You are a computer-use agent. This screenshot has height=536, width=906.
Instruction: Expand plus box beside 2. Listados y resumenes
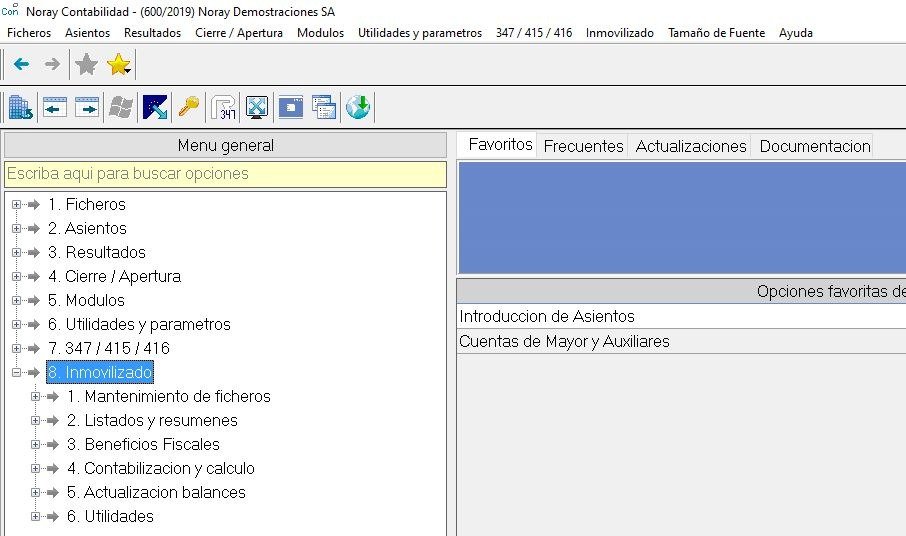pos(35,420)
